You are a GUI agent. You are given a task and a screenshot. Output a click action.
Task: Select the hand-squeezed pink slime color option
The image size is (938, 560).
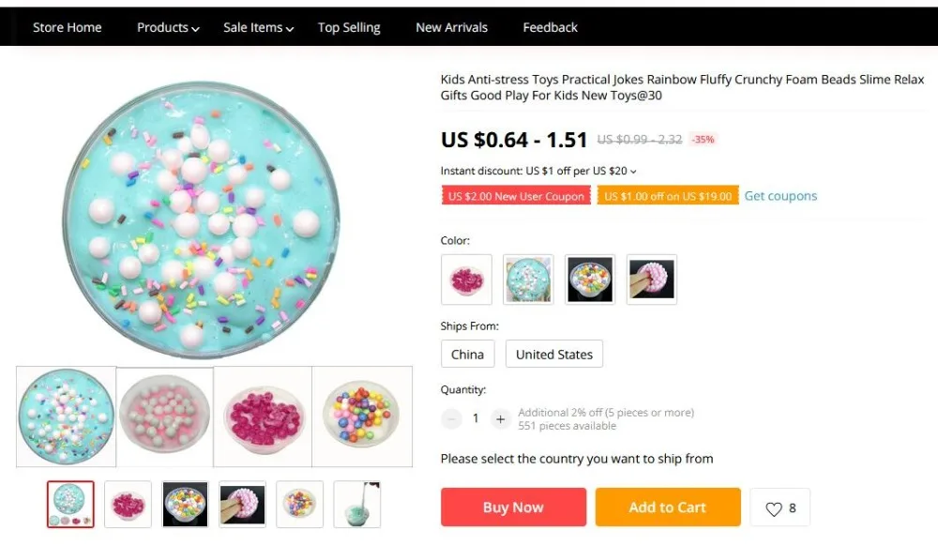point(652,280)
